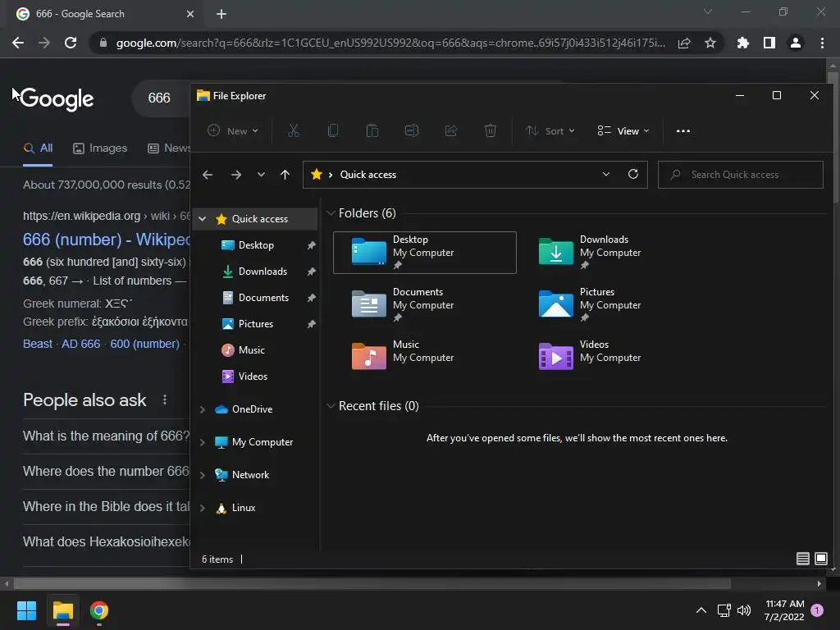Open People also ask options menu
The width and height of the screenshot is (840, 630).
pos(164,400)
